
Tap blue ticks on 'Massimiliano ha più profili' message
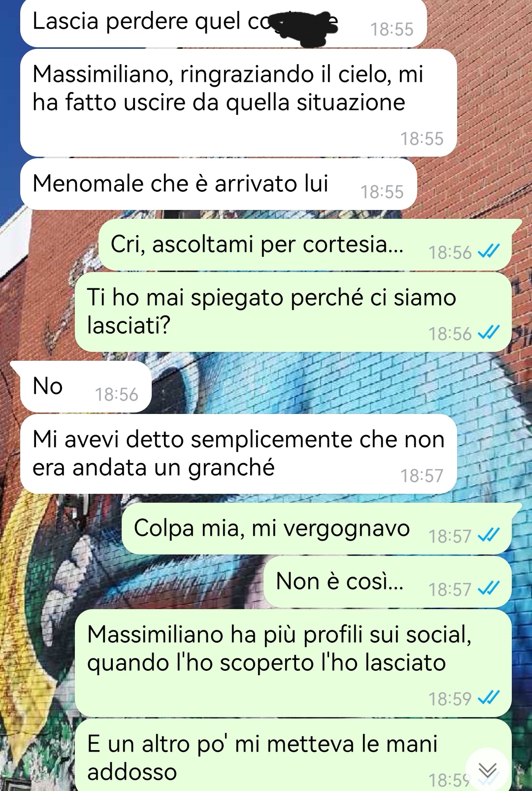pyautogui.click(x=489, y=698)
